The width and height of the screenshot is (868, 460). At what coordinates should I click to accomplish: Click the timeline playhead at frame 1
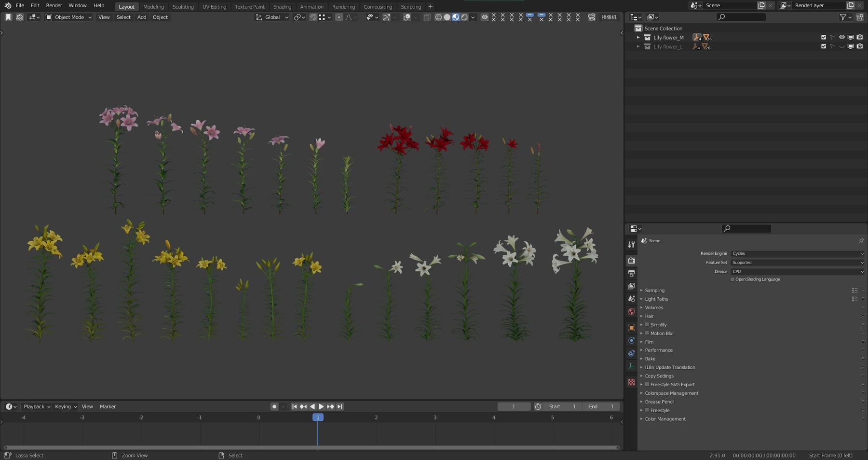tap(318, 417)
